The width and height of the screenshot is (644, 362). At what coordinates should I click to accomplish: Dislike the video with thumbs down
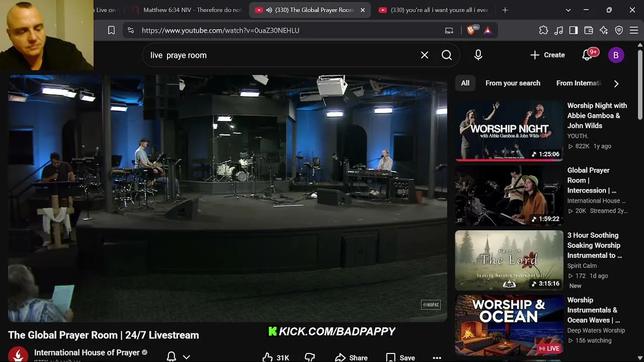pyautogui.click(x=310, y=357)
